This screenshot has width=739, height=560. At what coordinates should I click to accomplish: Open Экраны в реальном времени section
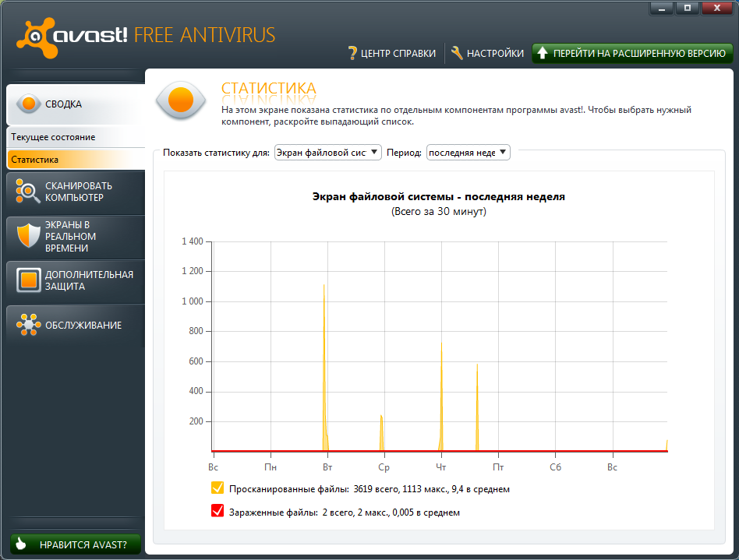(x=76, y=237)
